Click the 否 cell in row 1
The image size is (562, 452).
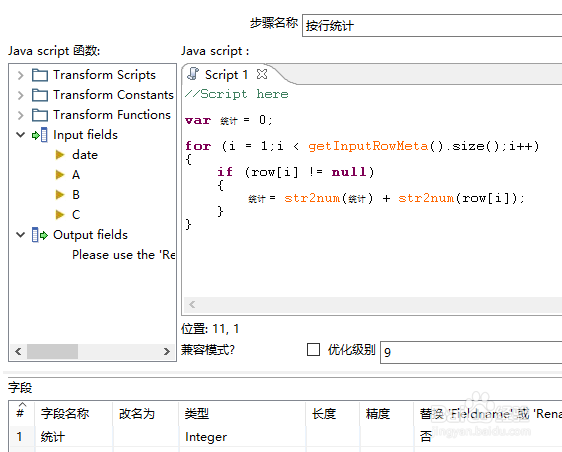coord(426,437)
